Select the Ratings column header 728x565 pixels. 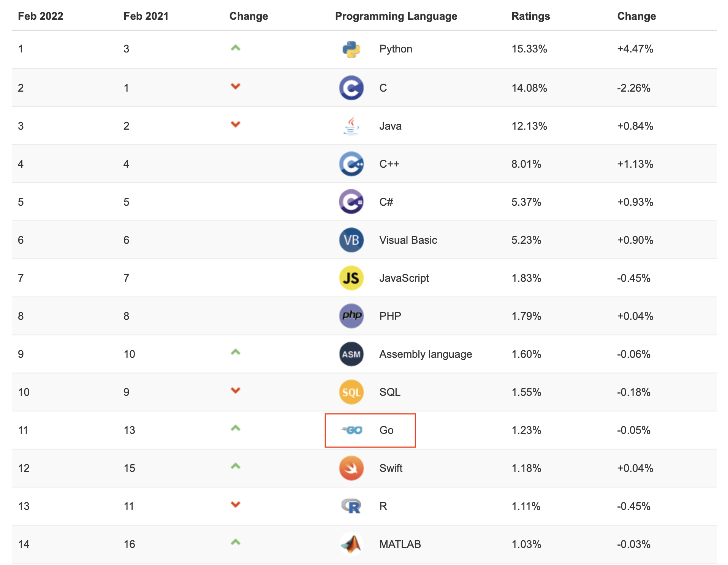(530, 16)
